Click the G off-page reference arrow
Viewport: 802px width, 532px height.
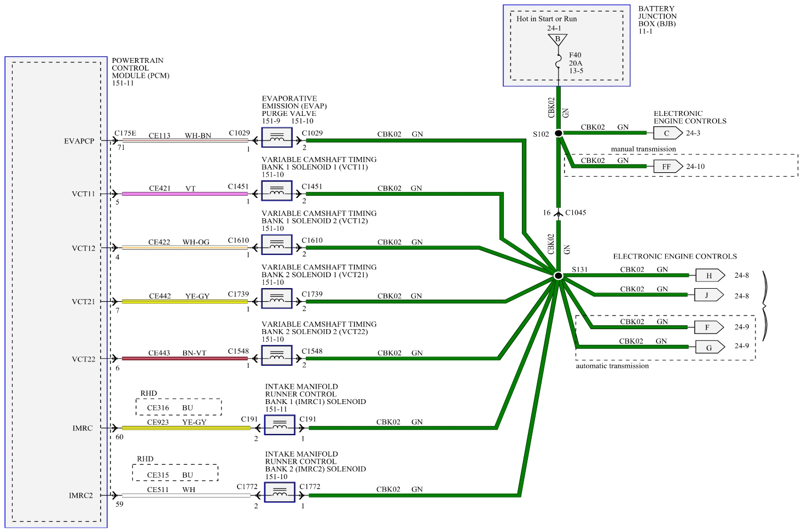coord(710,347)
